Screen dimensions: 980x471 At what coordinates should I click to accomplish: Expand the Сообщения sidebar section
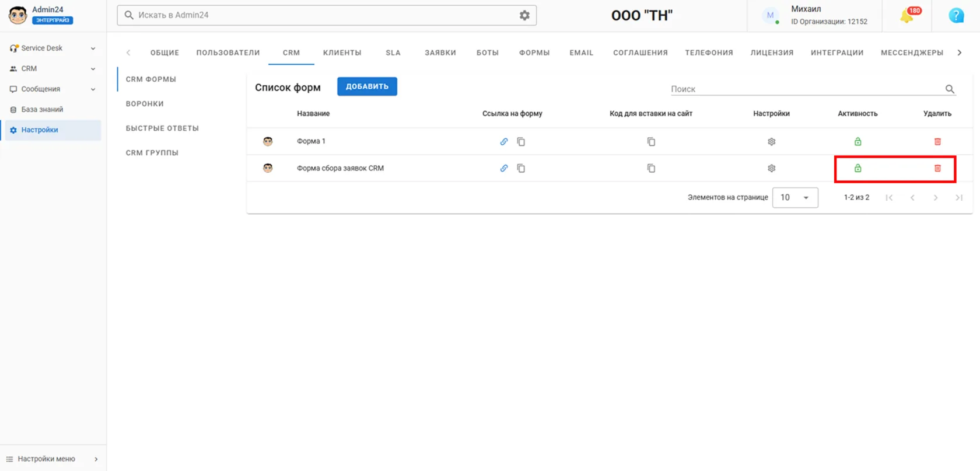[x=52, y=89]
